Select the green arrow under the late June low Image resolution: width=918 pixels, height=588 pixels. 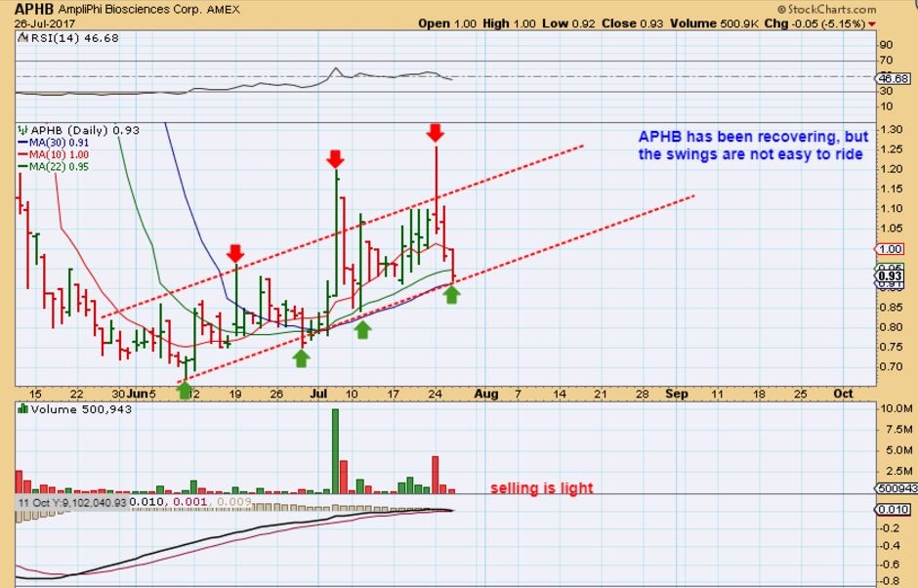tap(301, 357)
